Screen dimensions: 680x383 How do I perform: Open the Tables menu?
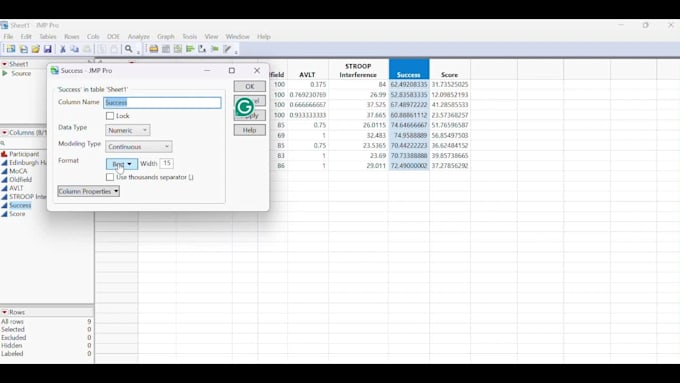tap(48, 37)
